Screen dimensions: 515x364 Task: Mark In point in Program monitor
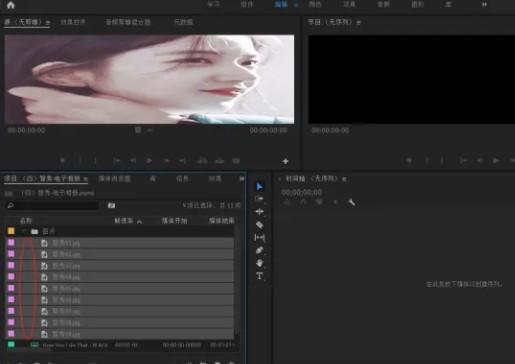[427, 161]
